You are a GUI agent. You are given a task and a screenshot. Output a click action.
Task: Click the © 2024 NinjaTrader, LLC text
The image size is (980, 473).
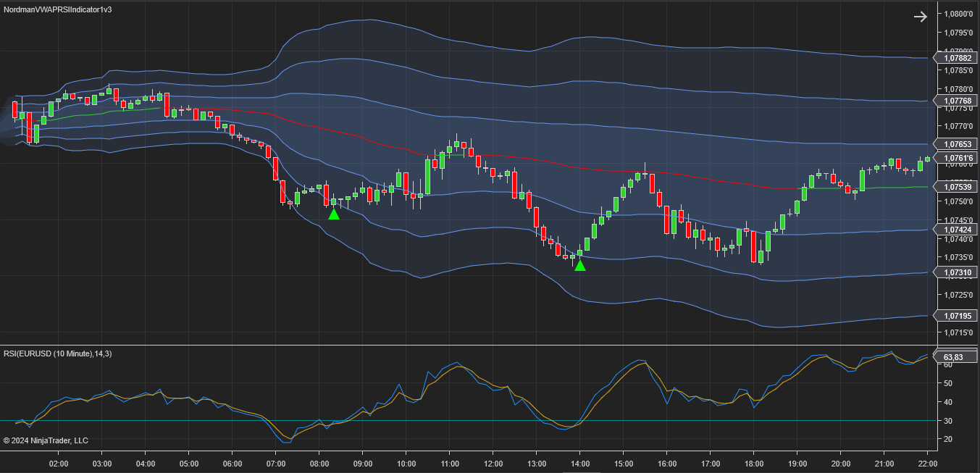tap(46, 440)
